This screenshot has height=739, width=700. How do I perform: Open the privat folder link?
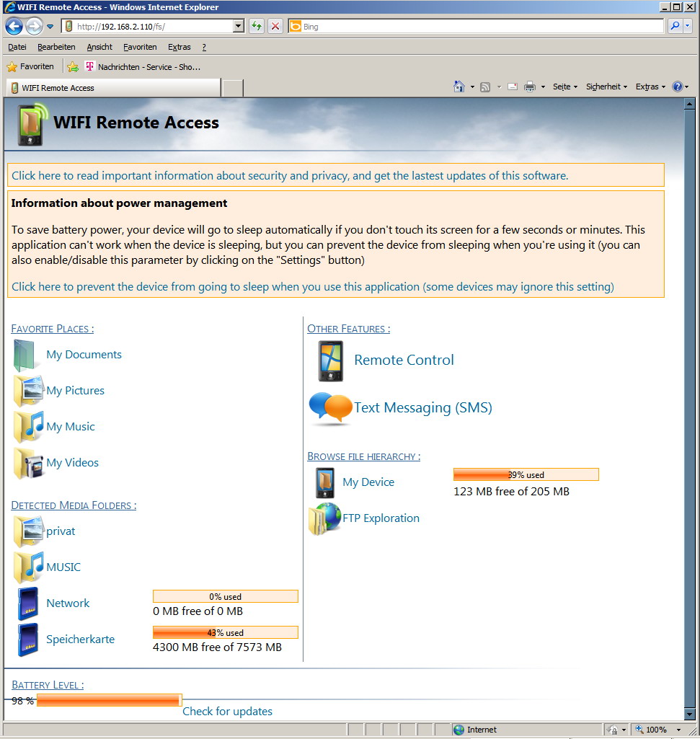61,531
